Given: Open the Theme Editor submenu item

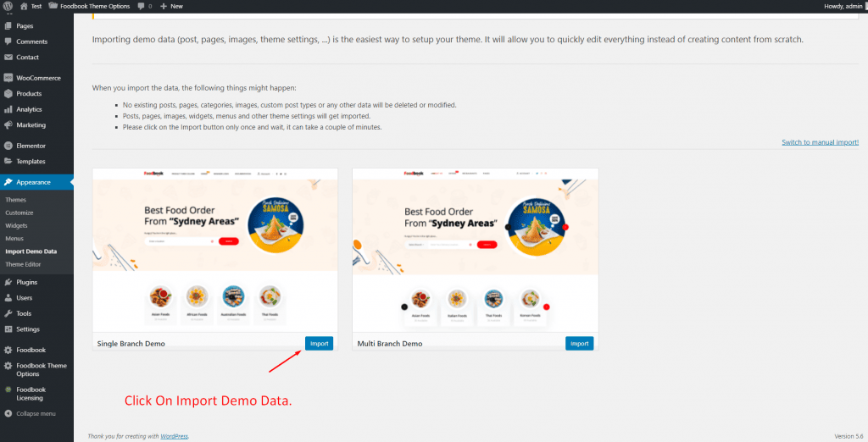Looking at the screenshot, I should [23, 264].
